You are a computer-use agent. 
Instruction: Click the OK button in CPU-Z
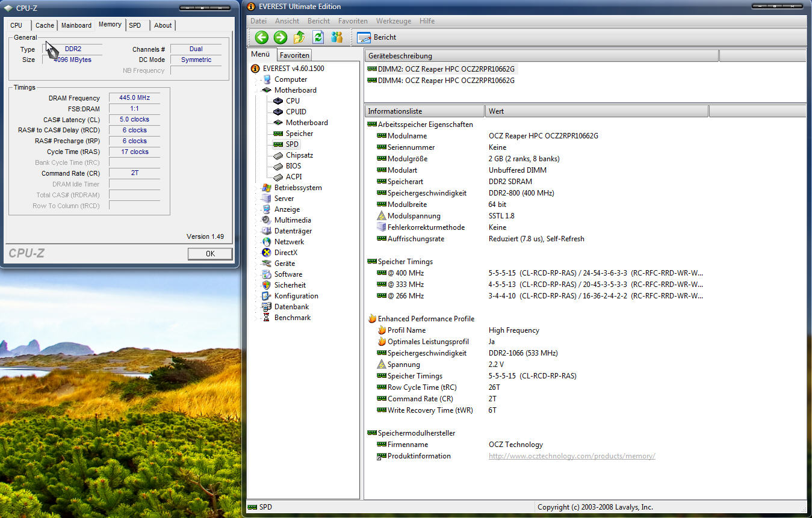pyautogui.click(x=210, y=254)
